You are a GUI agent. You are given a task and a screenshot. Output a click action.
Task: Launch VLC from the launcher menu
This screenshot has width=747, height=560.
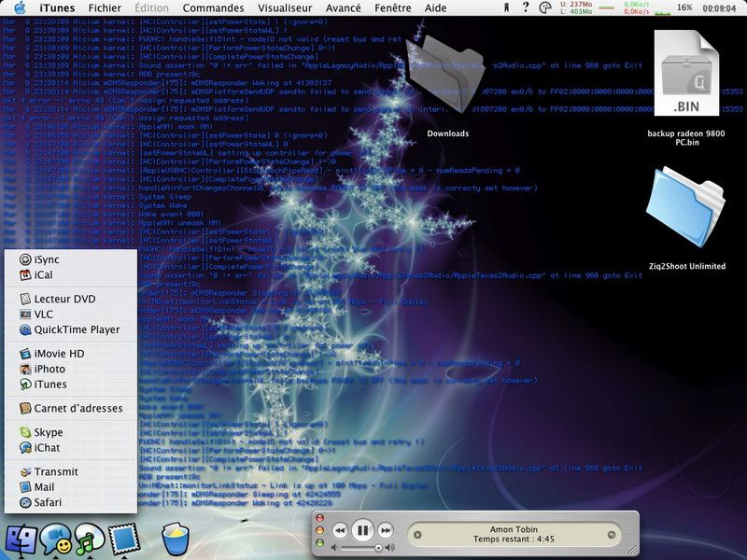[x=71, y=314]
